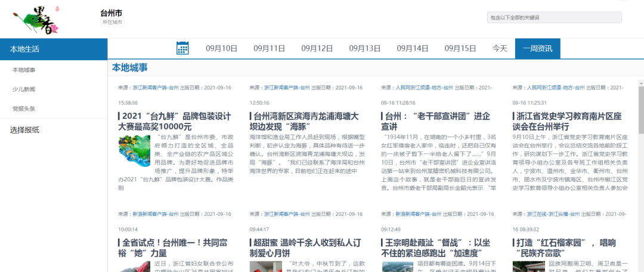
Task: Select the 09月10日 date tab
Action: (221, 48)
